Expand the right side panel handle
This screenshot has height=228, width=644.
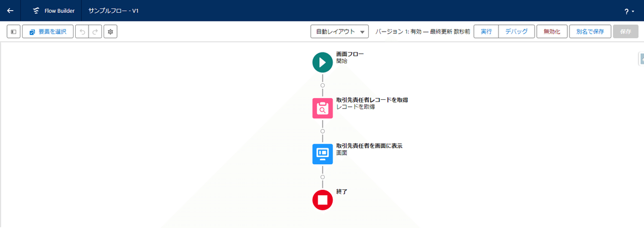641,58
